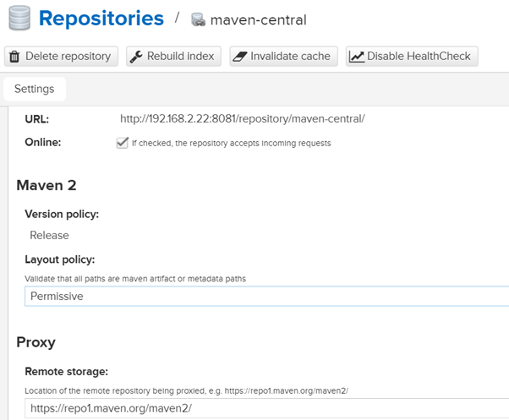The width and height of the screenshot is (509, 420).
Task: Click inside the Remote storage URL field
Action: [266, 408]
